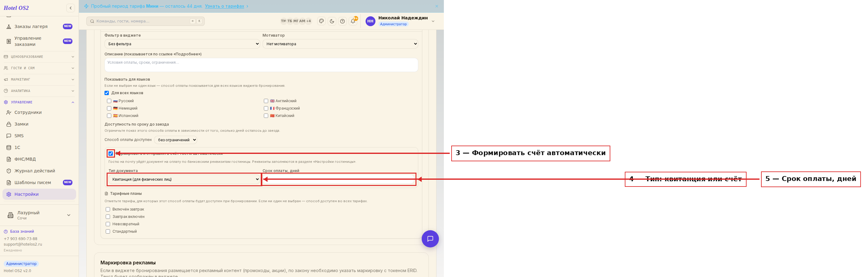
Task: Expand the Аналитика sidebar section
Action: pos(39,91)
